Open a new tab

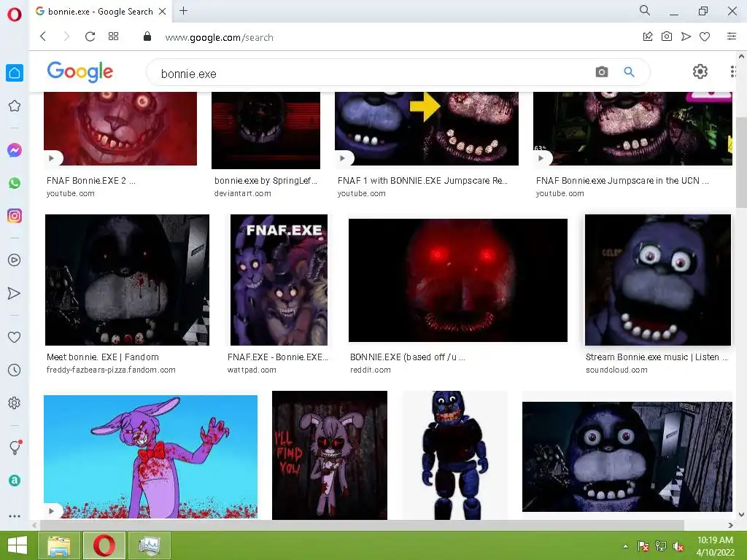[183, 11]
